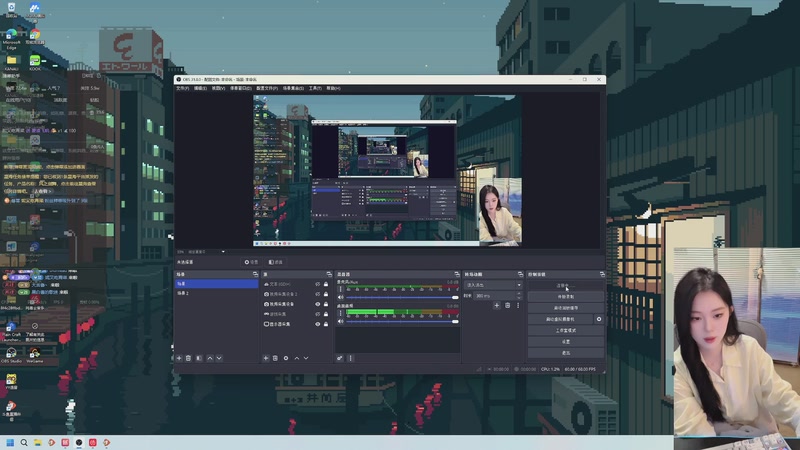Click Start Recording button in Controls
Viewport: 800px width, 450px height.
566,296
